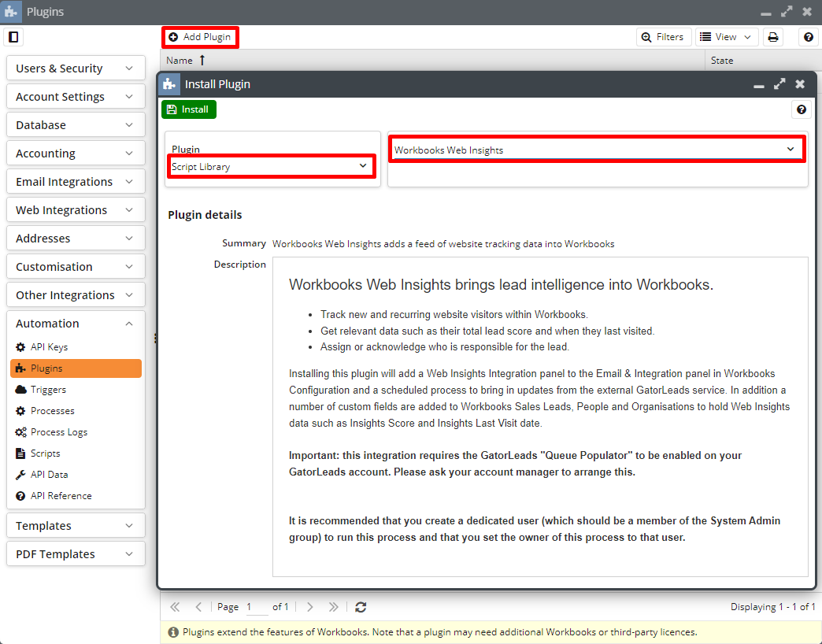Click the 'Displaying 1 - 1 of 1' text
Screen dimensions: 822x644
point(772,607)
